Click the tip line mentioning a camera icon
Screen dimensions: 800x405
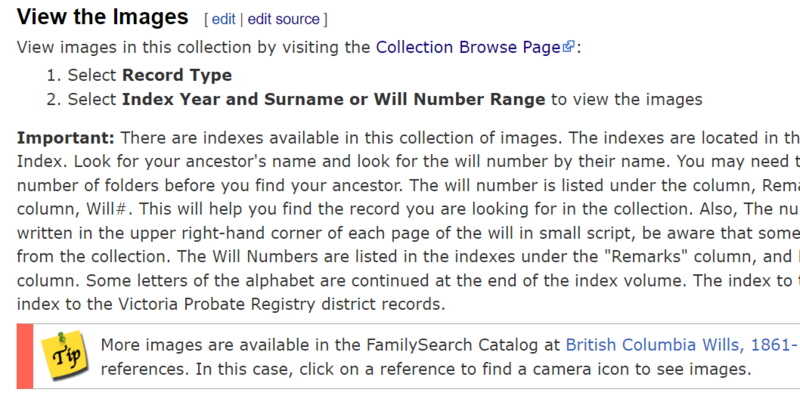(x=426, y=369)
